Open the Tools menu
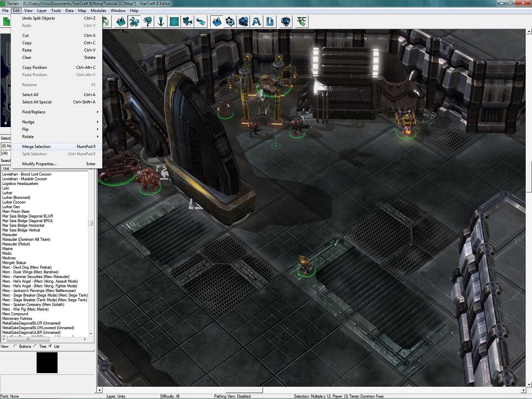This screenshot has height=399, width=532. (56, 10)
